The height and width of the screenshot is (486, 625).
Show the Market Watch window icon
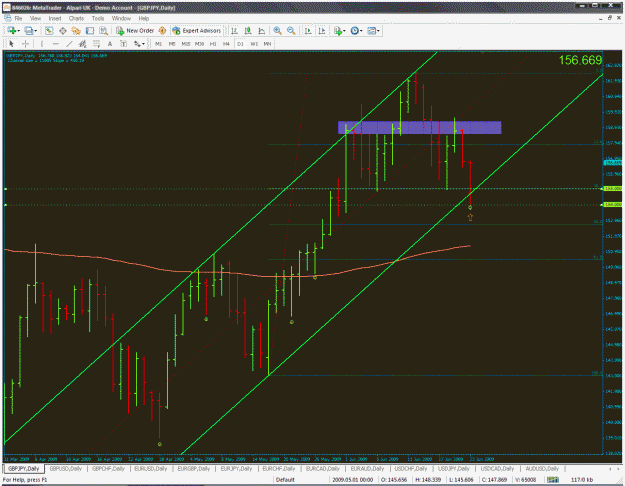pos(49,31)
